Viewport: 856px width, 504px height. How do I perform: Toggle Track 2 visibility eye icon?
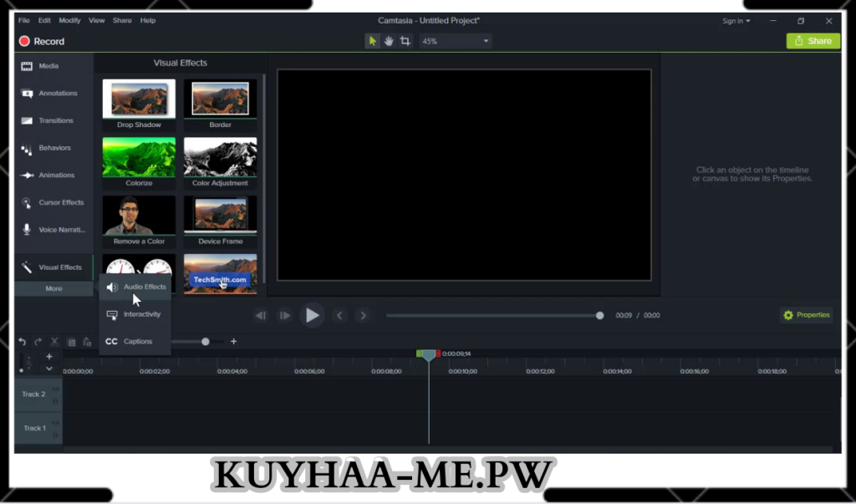[55, 389]
